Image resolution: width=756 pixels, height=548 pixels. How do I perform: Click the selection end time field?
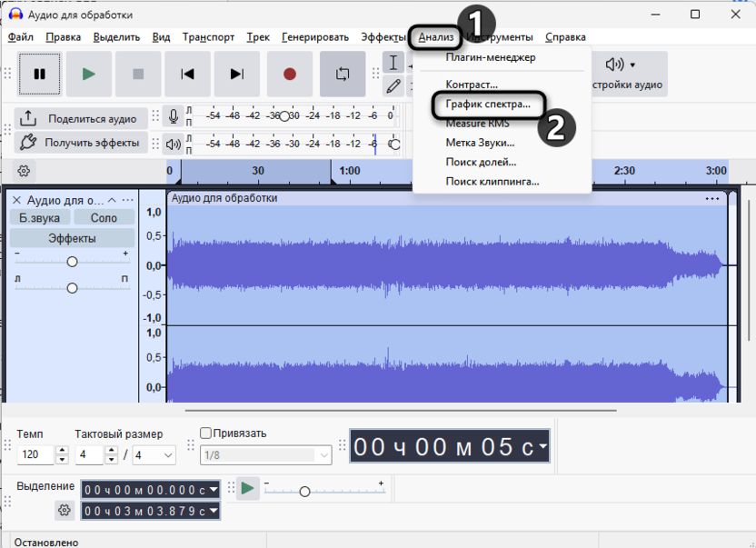click(x=145, y=510)
